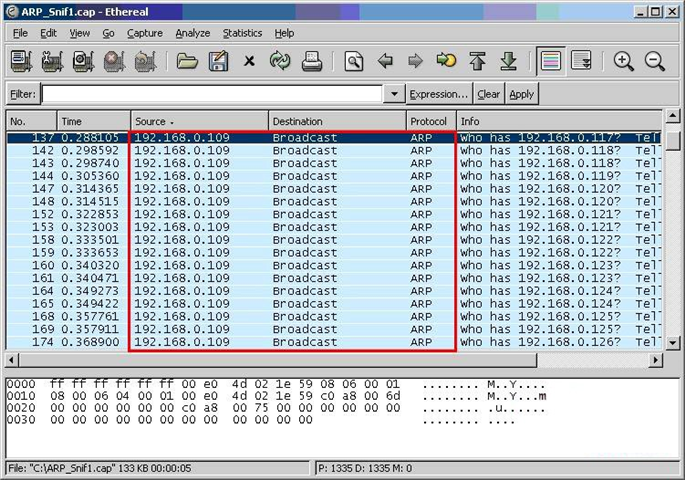Open the filter history dropdown arrow
685x480 pixels.
[393, 94]
